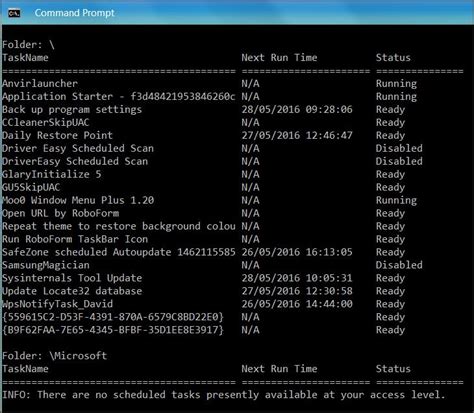Click 'TaskName' header under Folder: \Microsoft

click(x=25, y=369)
